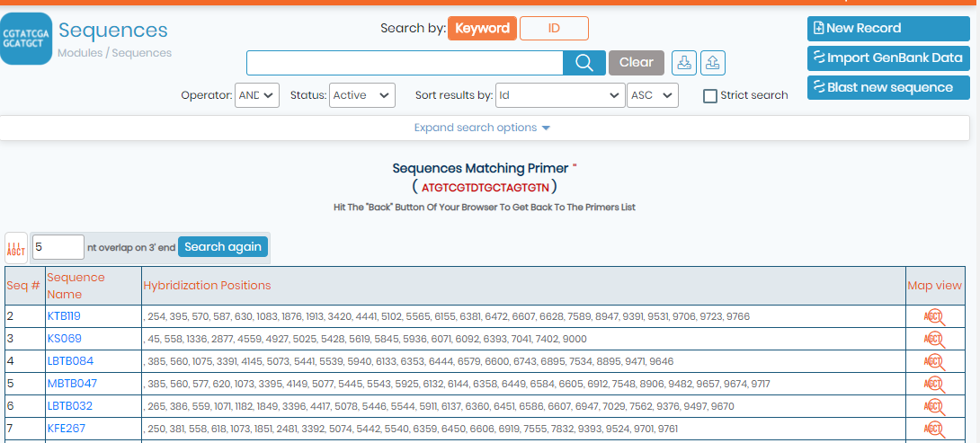Open map view for LBTB084
980x443 pixels.
934,362
